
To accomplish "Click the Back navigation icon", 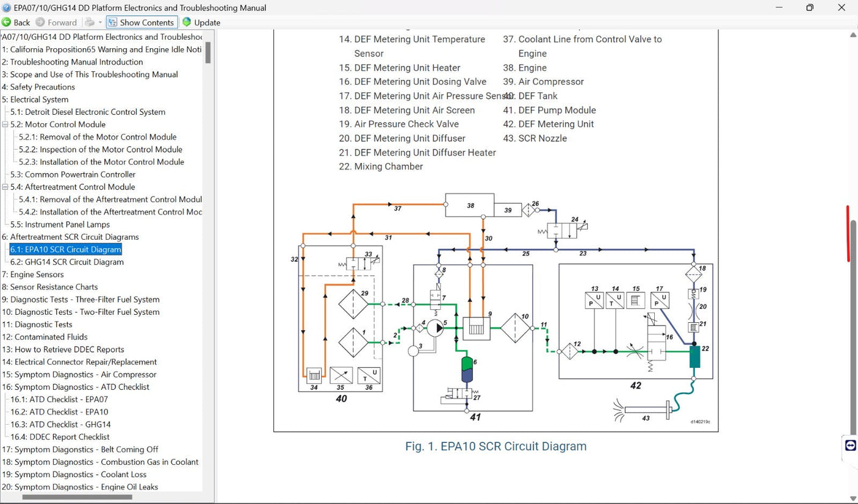I will (x=6, y=22).
